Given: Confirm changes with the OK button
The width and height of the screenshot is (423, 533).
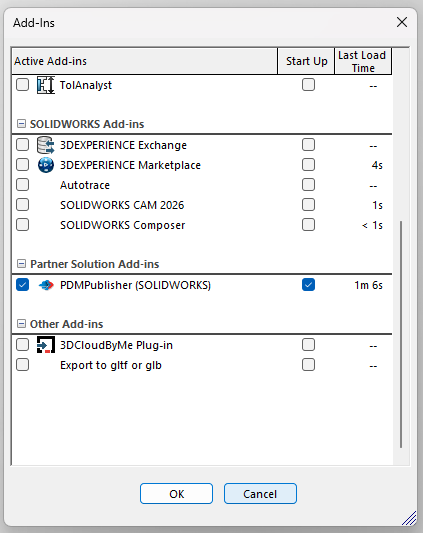Looking at the screenshot, I should [176, 494].
